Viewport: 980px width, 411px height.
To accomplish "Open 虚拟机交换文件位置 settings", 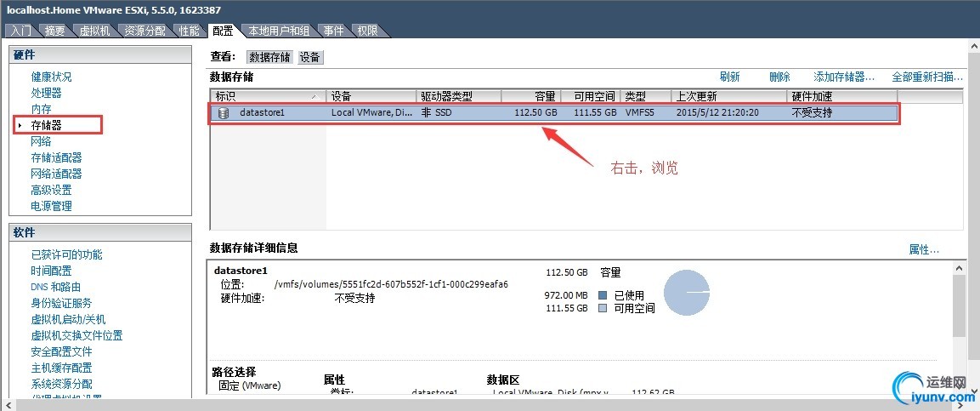I will tap(76, 336).
